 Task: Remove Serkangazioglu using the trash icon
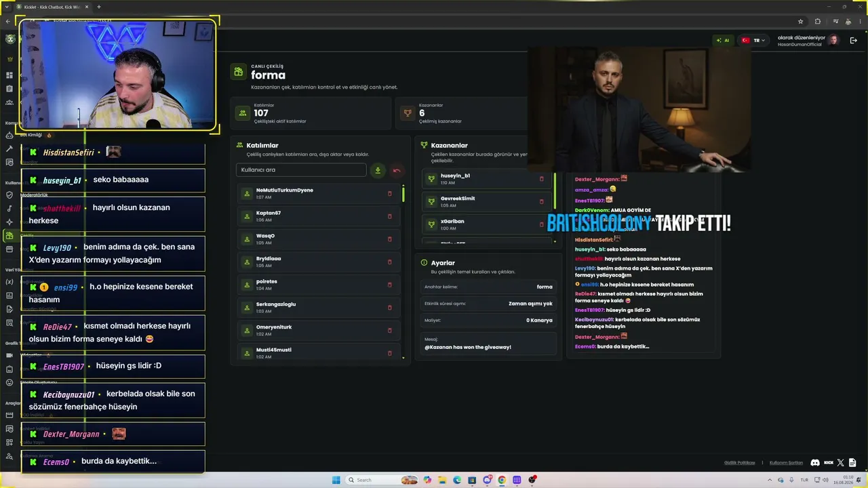click(389, 307)
